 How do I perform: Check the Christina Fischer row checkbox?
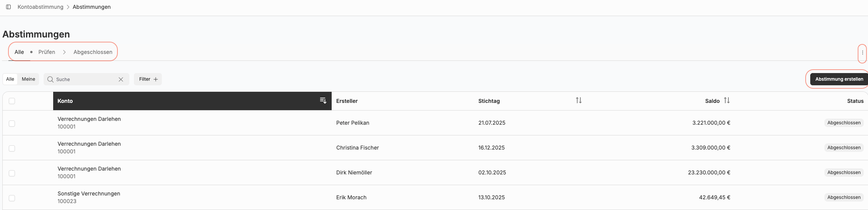12,148
